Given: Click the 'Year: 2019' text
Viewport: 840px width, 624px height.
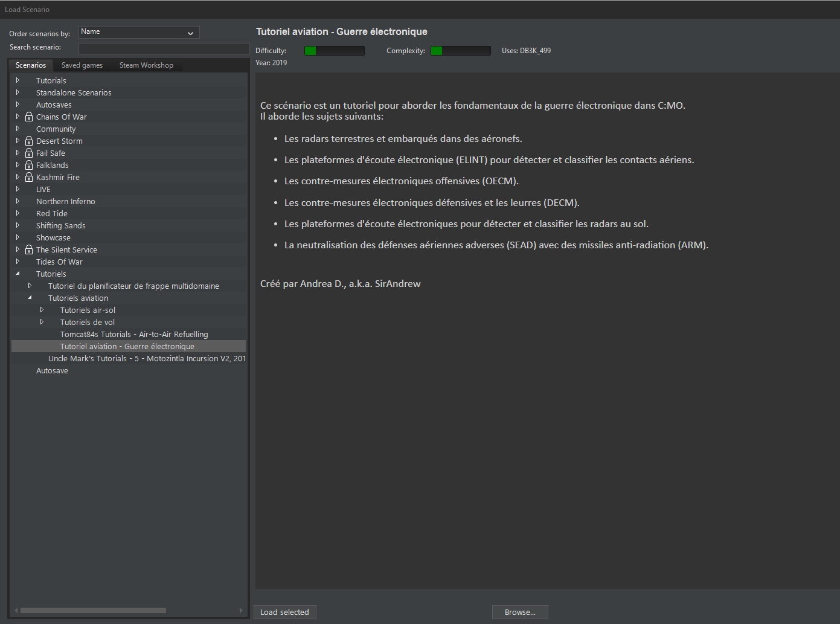Looking at the screenshot, I should [x=271, y=63].
